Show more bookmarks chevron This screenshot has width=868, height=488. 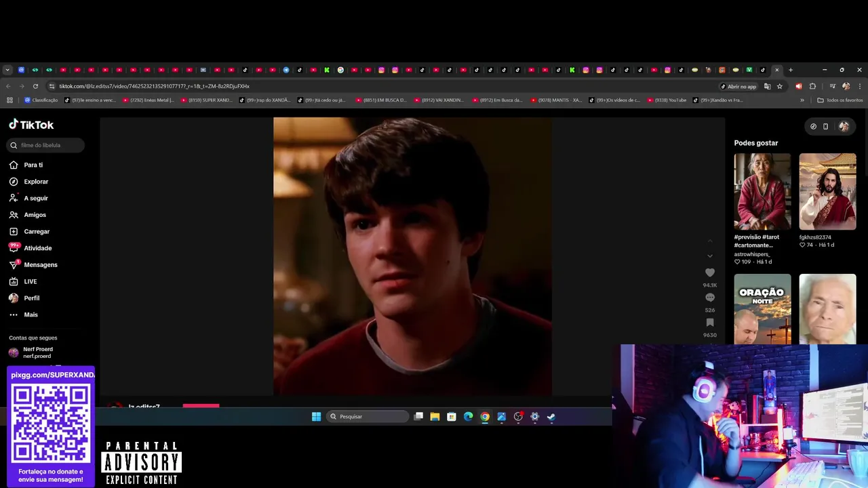tap(802, 100)
